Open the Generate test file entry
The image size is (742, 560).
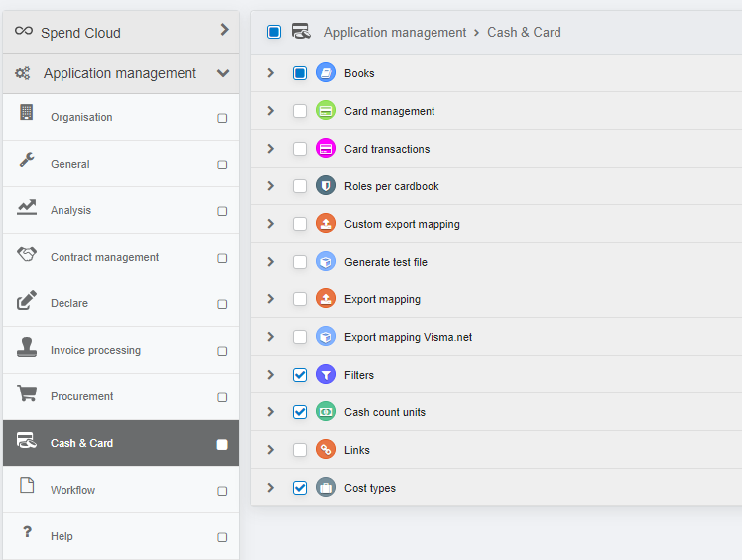(386, 262)
